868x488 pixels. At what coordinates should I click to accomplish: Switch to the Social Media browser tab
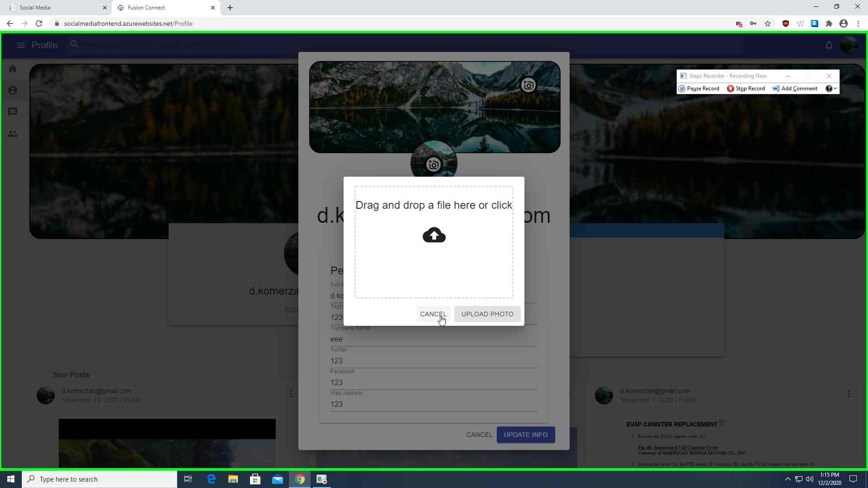(x=56, y=8)
